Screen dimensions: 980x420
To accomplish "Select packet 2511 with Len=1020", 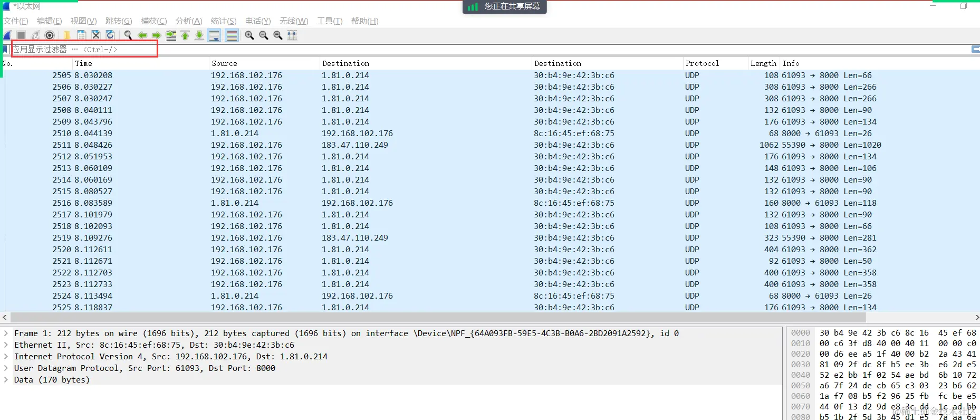I will [x=492, y=145].
